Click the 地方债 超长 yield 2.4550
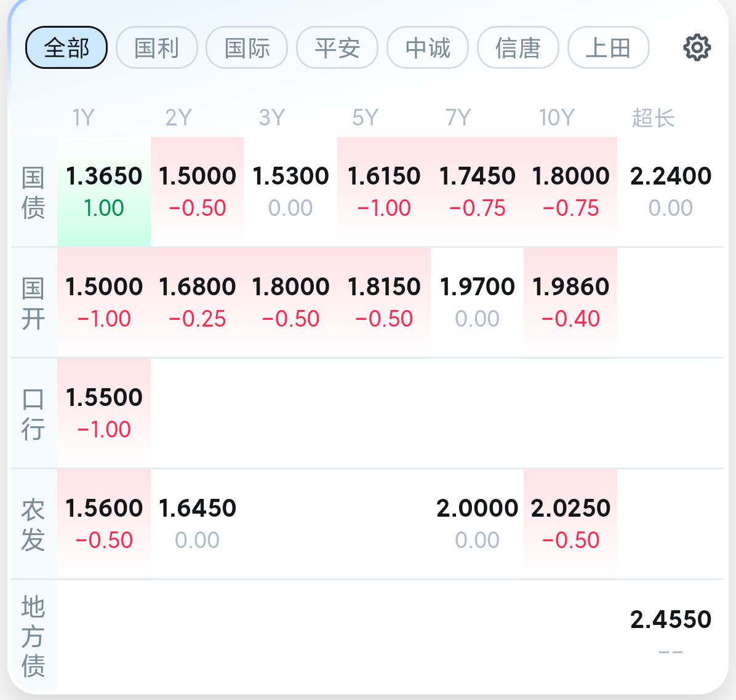Screen dimensions: 736x700 pos(670,634)
